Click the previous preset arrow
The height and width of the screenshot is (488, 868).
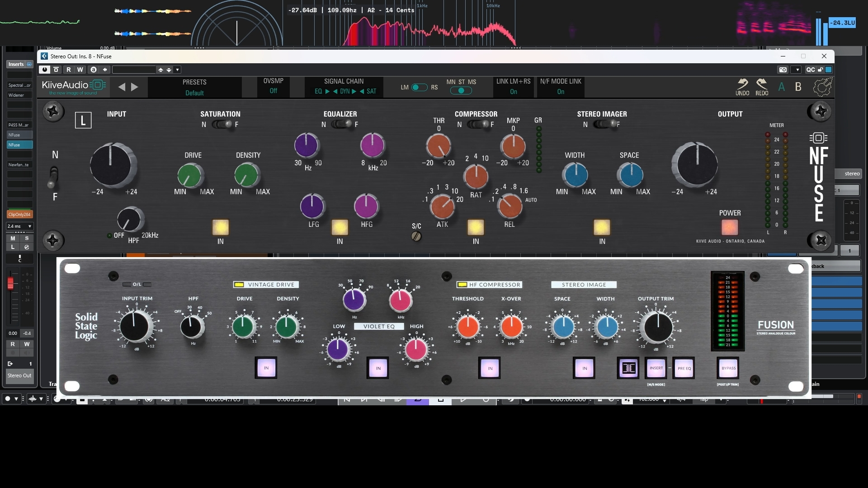point(122,87)
